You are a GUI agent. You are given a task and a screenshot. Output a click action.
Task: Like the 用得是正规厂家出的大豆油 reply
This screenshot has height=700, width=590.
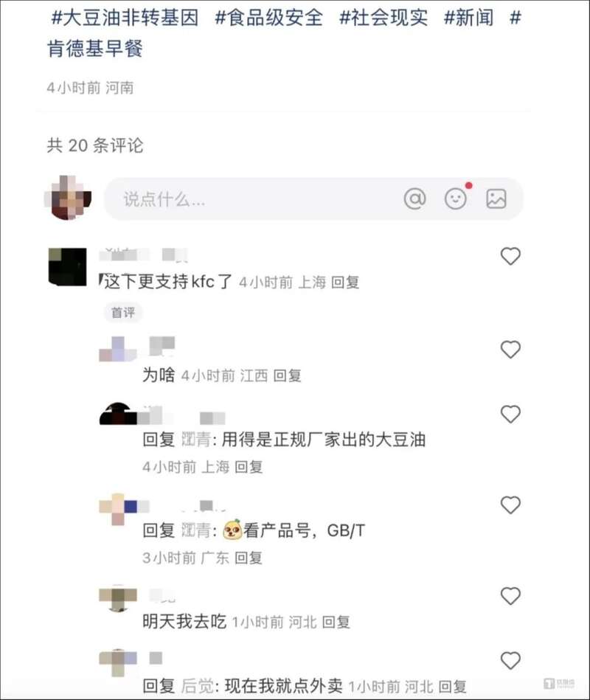click(510, 415)
